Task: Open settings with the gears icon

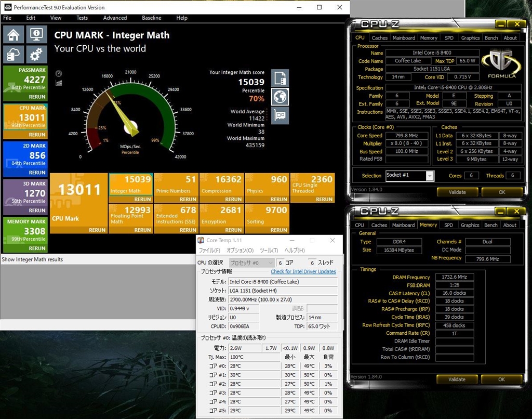Action: point(36,54)
